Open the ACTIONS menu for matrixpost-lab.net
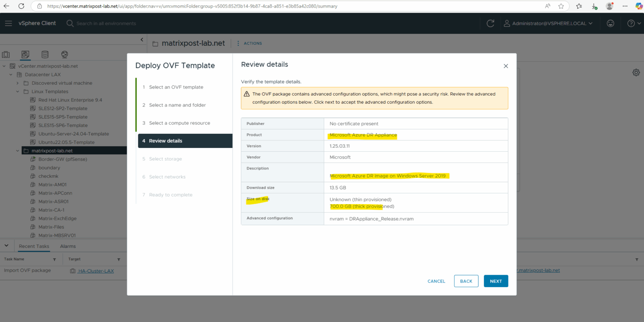 tap(251, 43)
